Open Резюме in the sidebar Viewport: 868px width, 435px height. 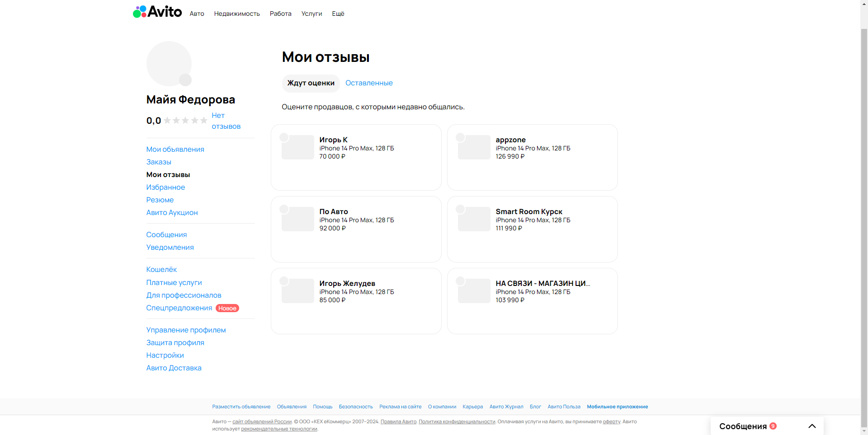pyautogui.click(x=160, y=200)
